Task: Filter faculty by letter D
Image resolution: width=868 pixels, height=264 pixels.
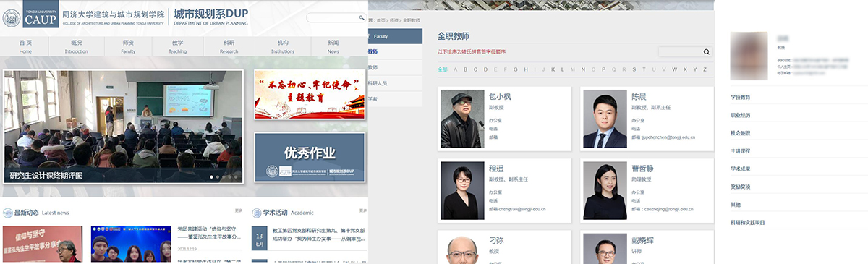Action: [x=485, y=69]
